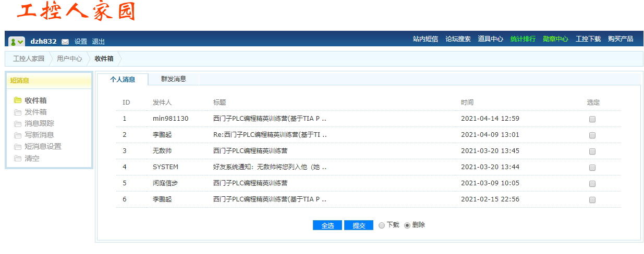The image size is (644, 254).
Task: Open the envelope message icon
Action: click(65, 42)
